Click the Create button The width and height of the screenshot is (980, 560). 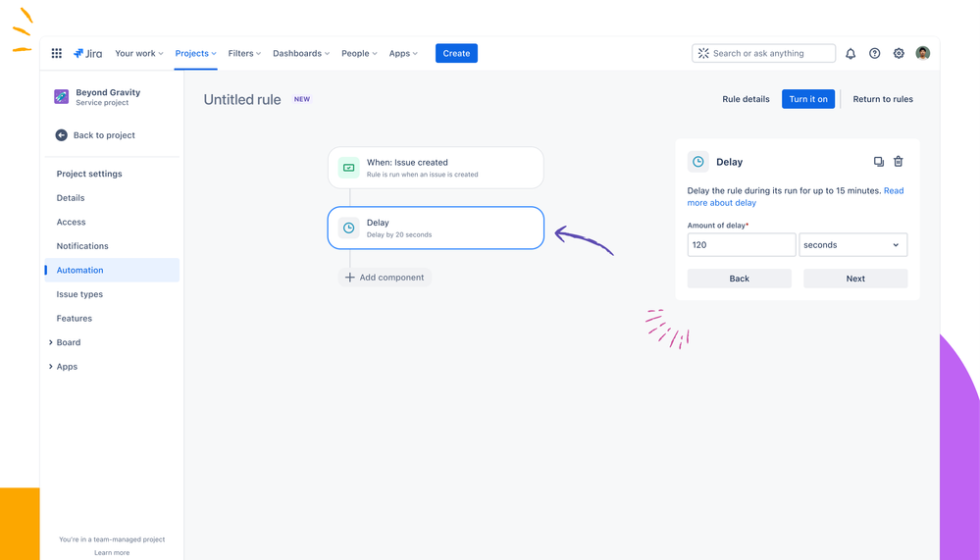pyautogui.click(x=456, y=53)
